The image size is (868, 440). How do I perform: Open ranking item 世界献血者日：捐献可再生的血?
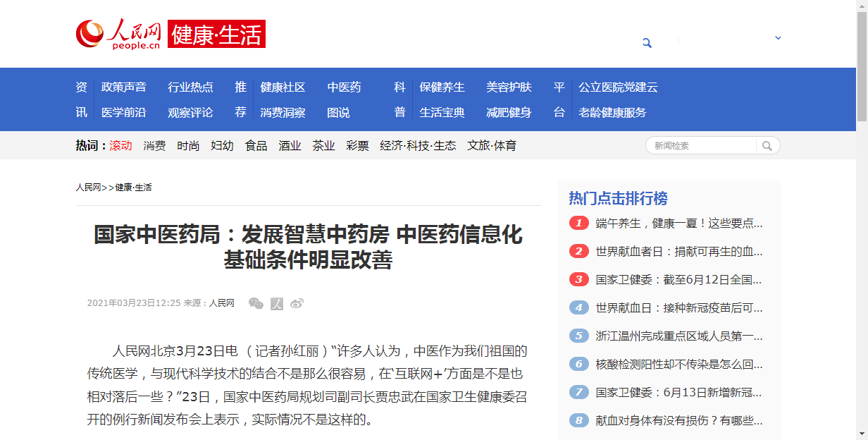tap(679, 252)
